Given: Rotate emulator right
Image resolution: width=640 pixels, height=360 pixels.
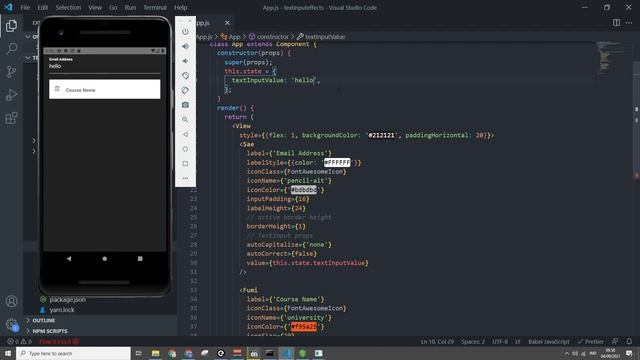Looking at the screenshot, I should pos(185,90).
